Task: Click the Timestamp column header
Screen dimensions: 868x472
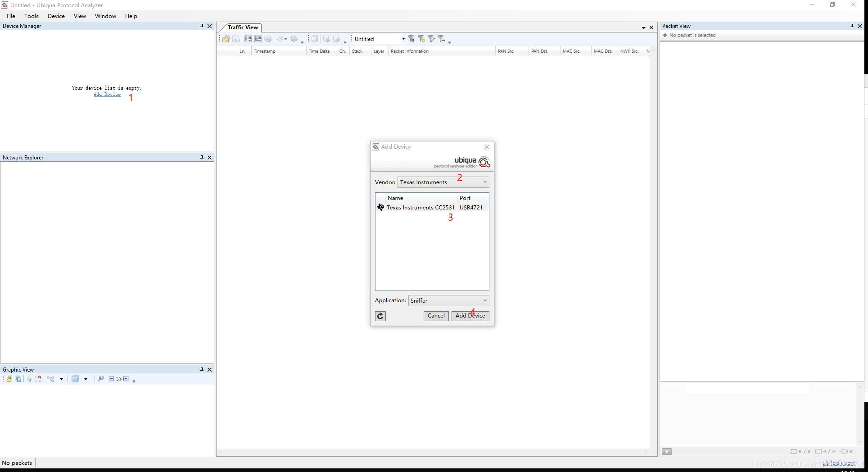Action: click(279, 51)
